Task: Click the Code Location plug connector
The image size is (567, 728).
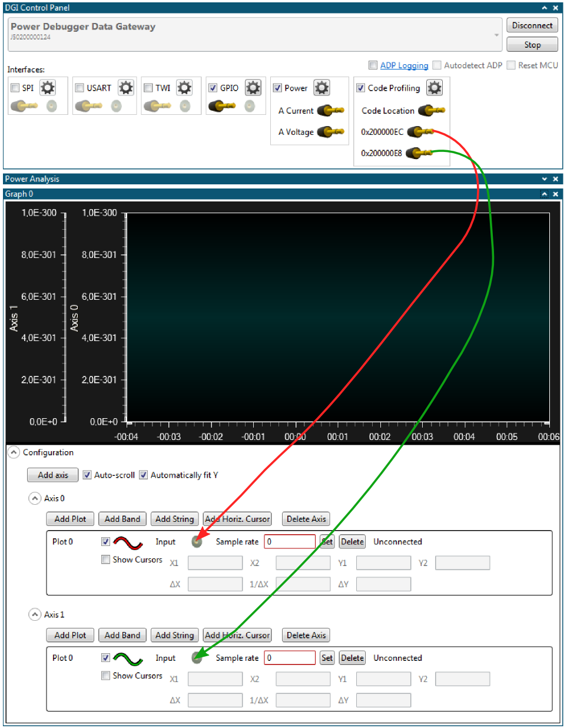Action: [432, 110]
